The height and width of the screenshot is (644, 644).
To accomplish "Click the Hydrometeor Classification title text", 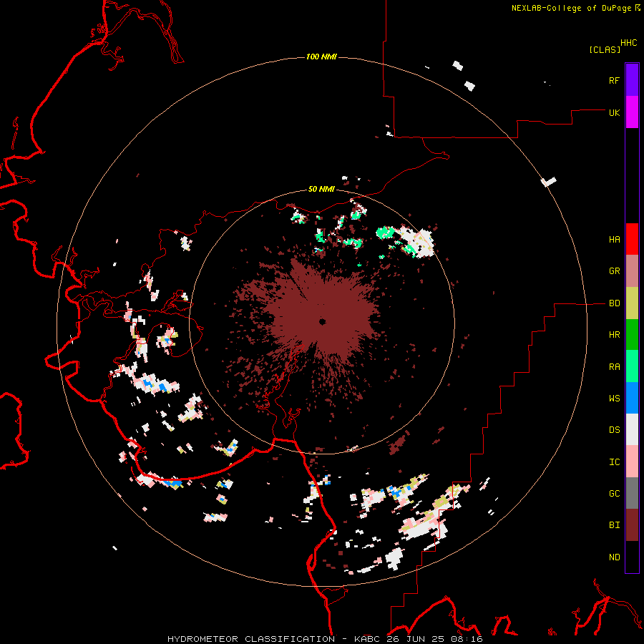I will coord(251,639).
